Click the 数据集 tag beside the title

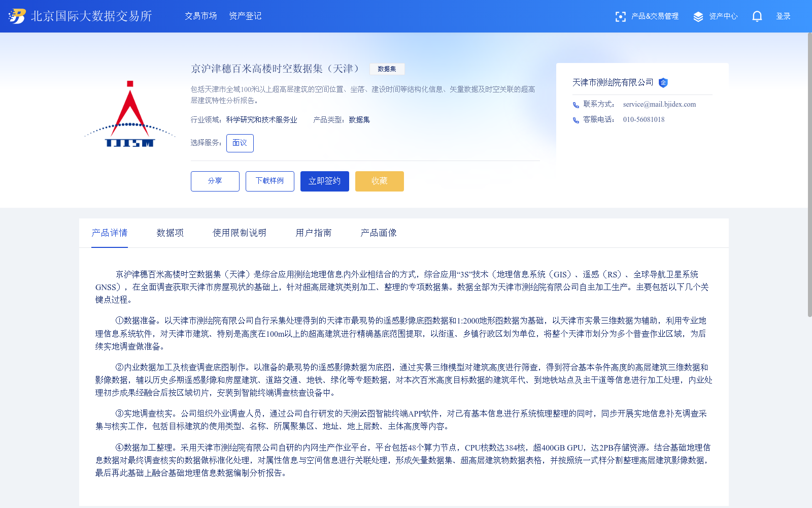point(387,69)
